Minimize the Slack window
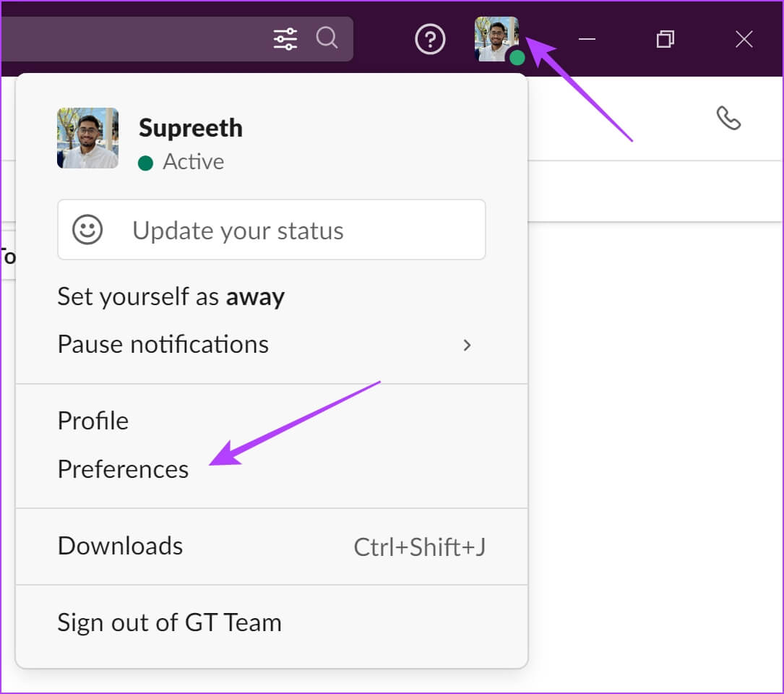 [587, 39]
